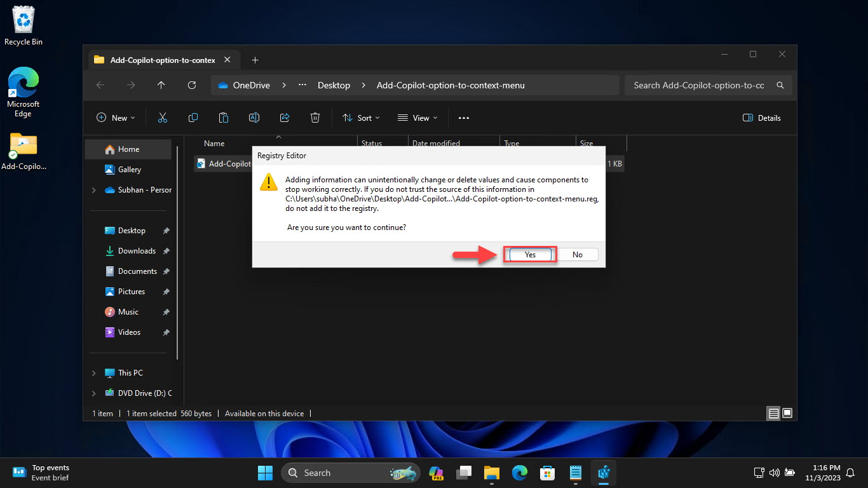
Task: Click OneDrive in the address bar
Action: click(x=251, y=85)
